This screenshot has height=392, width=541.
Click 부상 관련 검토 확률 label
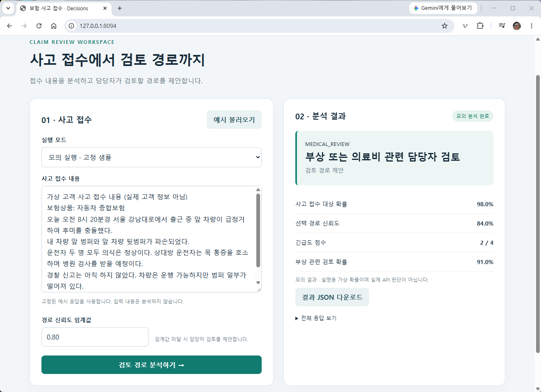pos(321,262)
